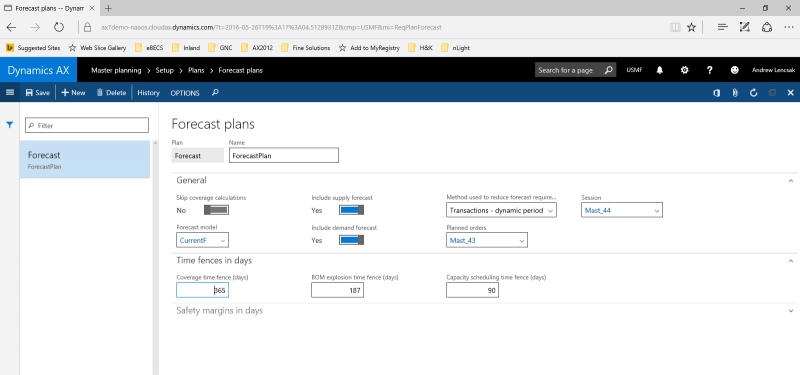Navigate to Plans breadcrumb
This screenshot has height=375, width=800.
click(x=196, y=70)
